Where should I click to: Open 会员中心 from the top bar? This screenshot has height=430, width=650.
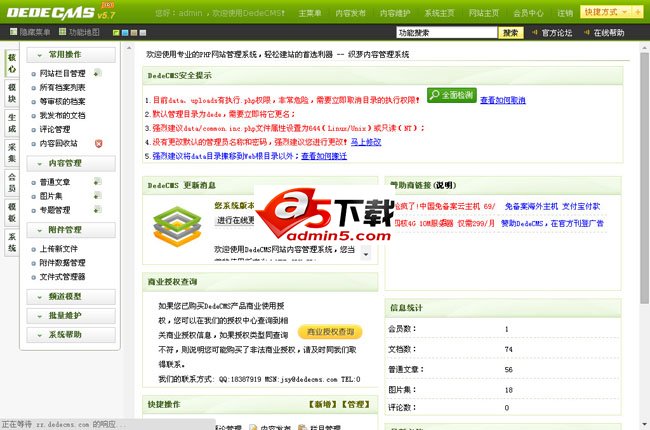(528, 13)
